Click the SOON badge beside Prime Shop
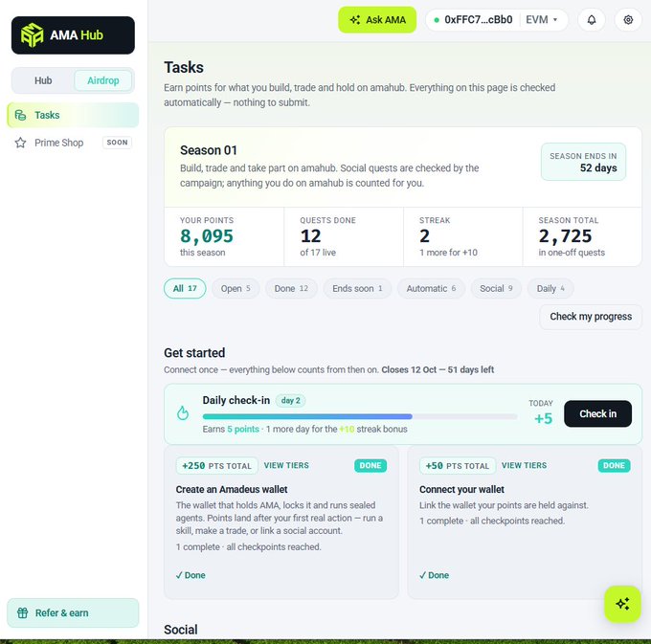The height and width of the screenshot is (644, 651). point(117,143)
